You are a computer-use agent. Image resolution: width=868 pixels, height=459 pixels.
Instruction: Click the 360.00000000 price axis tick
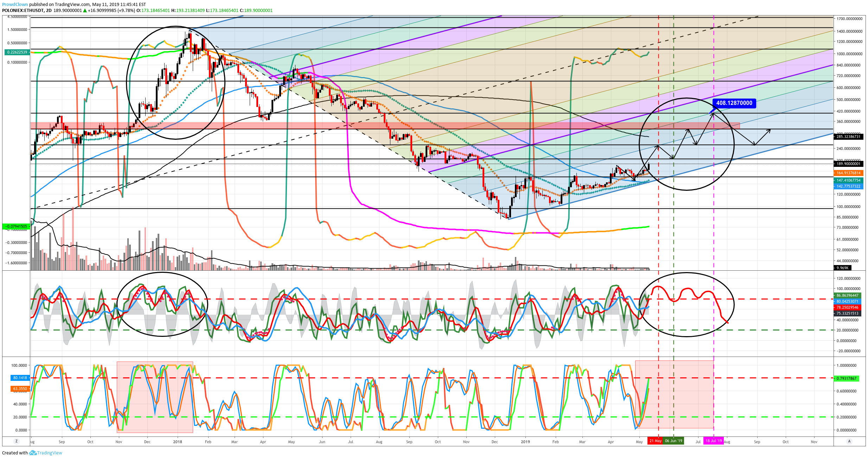849,121
